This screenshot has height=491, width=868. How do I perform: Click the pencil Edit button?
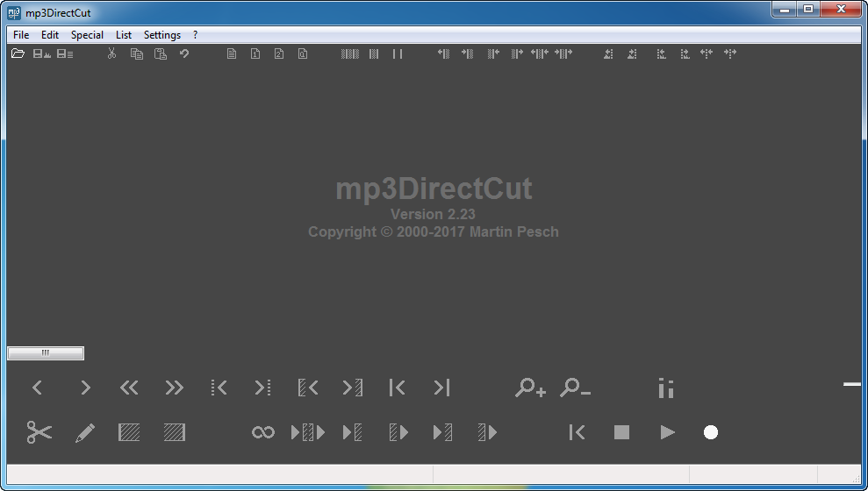pyautogui.click(x=85, y=432)
